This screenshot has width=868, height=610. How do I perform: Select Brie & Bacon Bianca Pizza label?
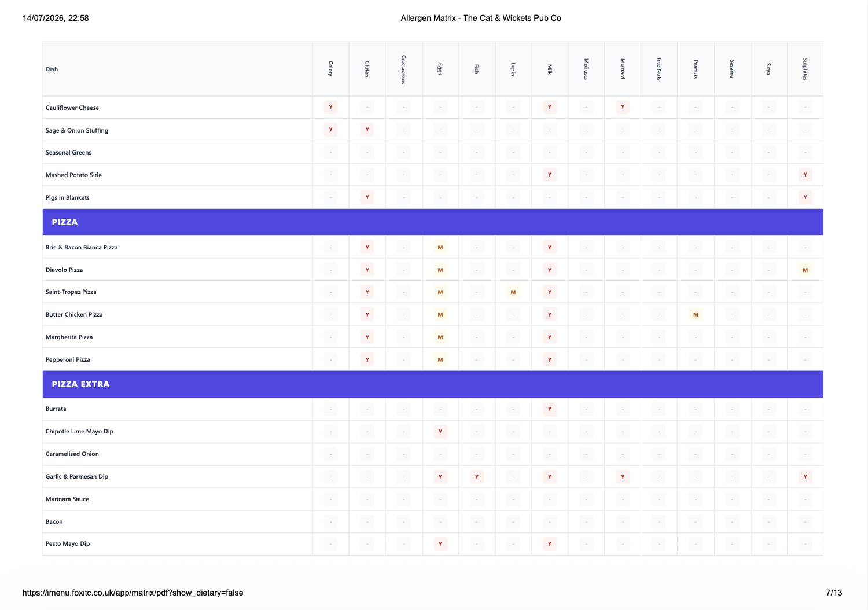82,247
